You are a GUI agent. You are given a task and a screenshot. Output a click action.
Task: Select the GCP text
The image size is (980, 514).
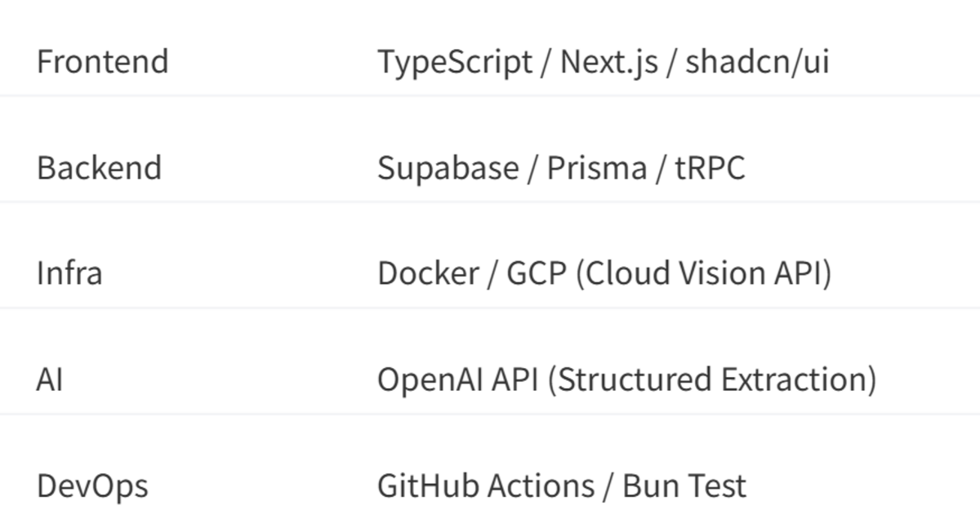(537, 273)
